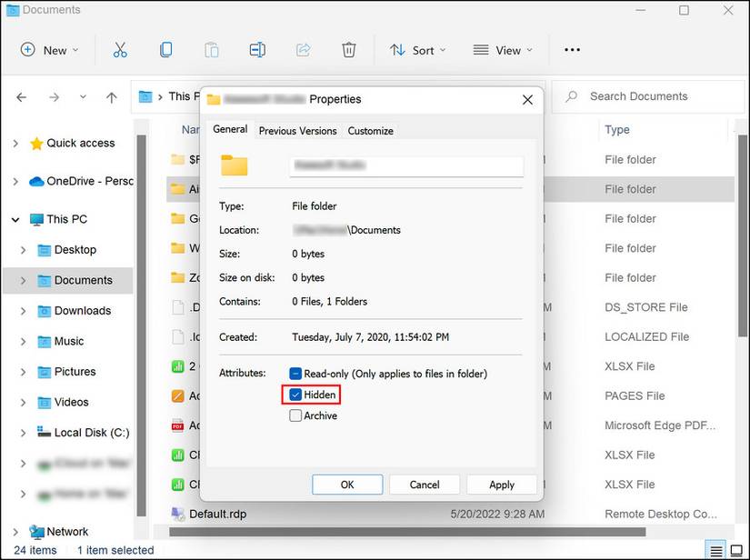
Task: Click the DS_STORE File type cell
Action: coord(646,307)
